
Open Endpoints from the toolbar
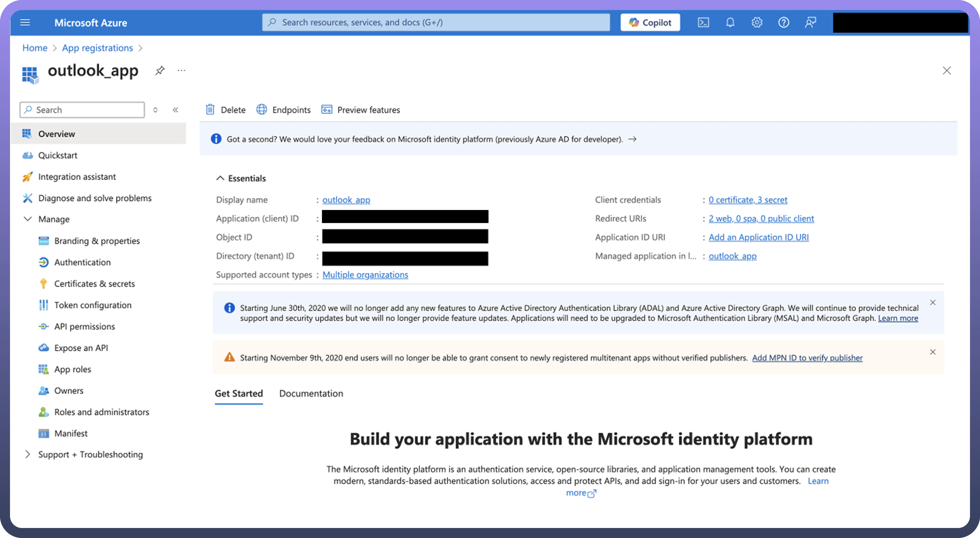[x=283, y=109]
